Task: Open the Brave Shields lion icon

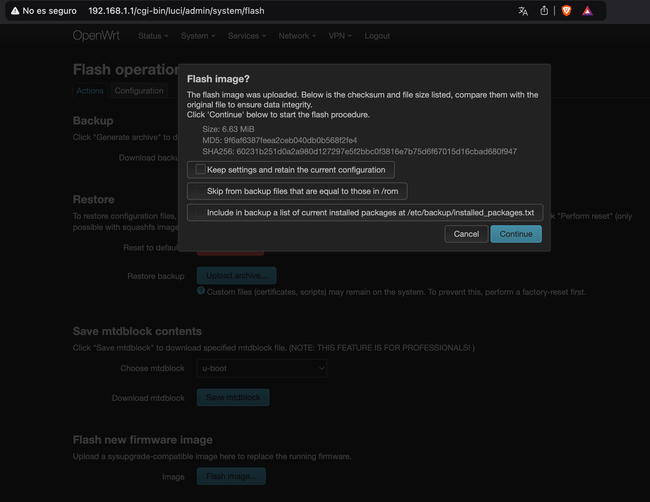Action: pyautogui.click(x=565, y=11)
